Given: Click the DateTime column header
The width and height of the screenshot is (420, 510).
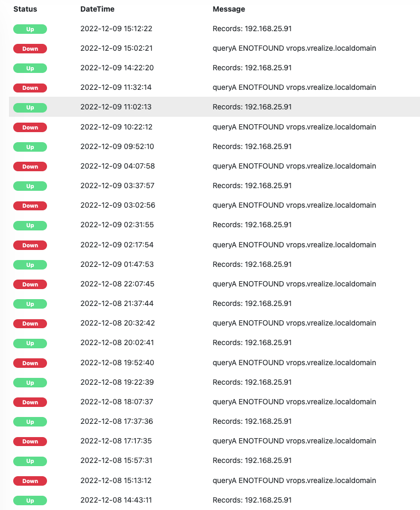Looking at the screenshot, I should coord(97,9).
